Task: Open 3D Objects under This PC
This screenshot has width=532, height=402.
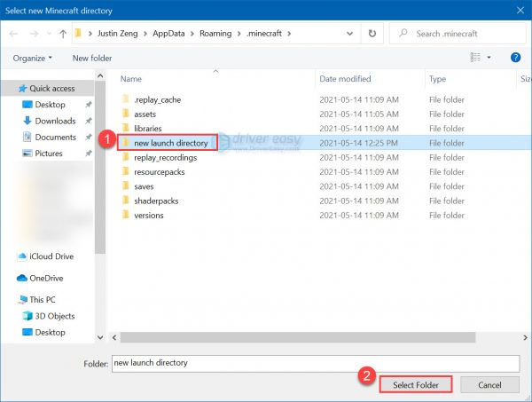Action: click(55, 316)
